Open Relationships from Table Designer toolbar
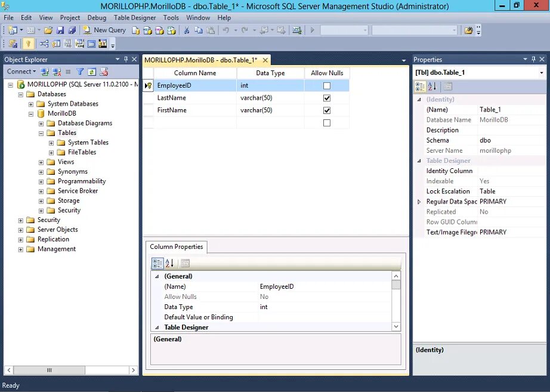This screenshot has width=550, height=392. click(x=44, y=44)
